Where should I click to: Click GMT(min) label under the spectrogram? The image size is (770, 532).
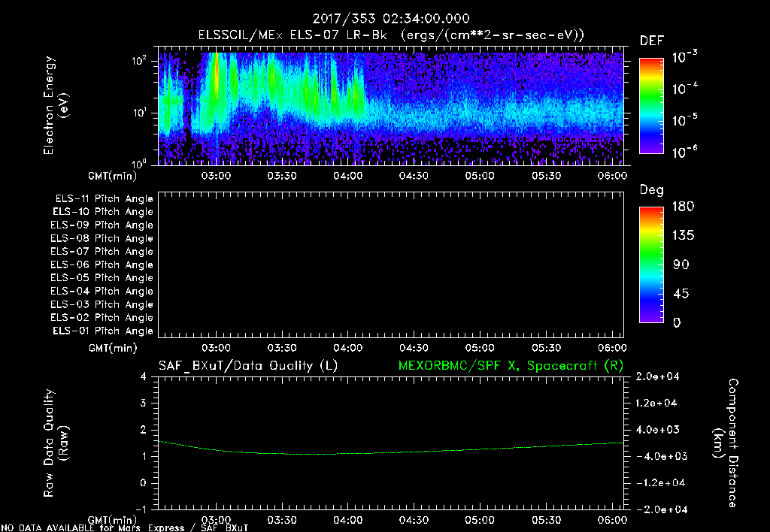pyautogui.click(x=113, y=176)
